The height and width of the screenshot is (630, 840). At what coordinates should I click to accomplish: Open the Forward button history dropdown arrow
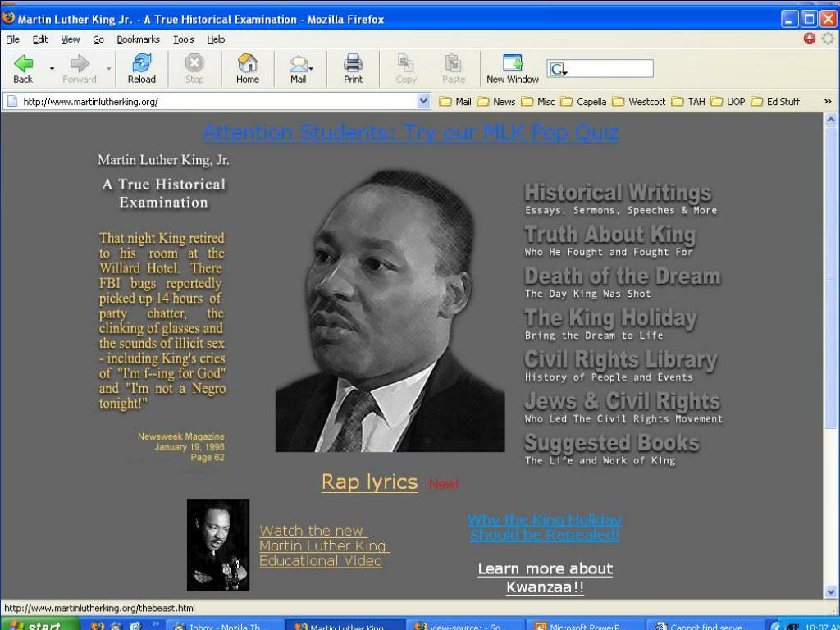[109, 69]
